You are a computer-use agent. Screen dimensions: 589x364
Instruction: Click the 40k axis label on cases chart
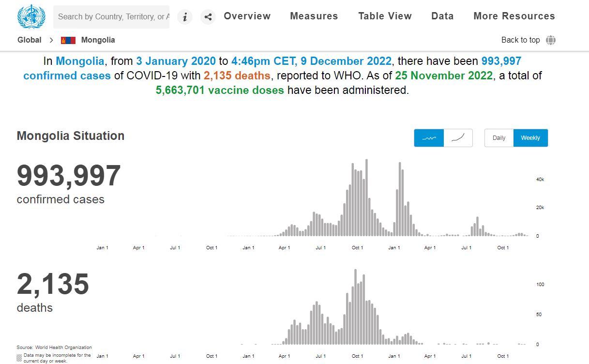click(540, 180)
